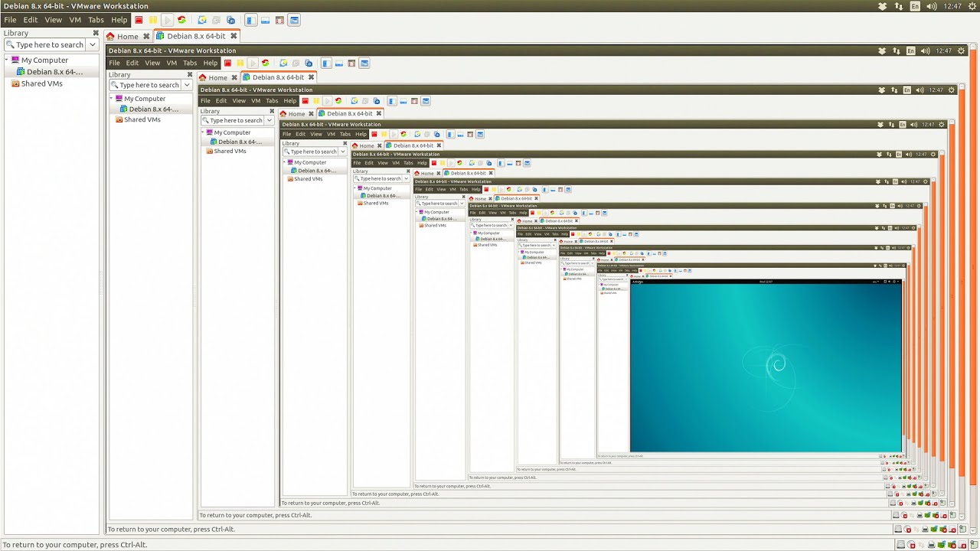The image size is (980, 551).
Task: Click the CD/DVD drive icon in the bottom status bar
Action: [x=910, y=545]
